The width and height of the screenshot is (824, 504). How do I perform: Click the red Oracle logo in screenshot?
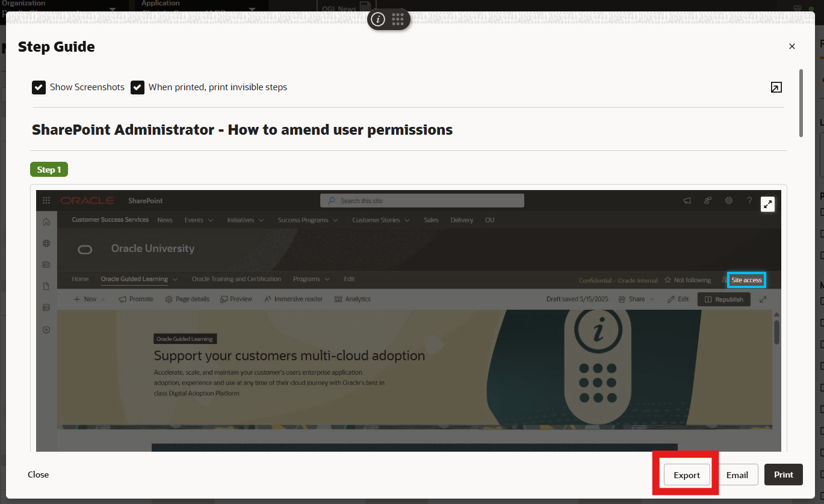(87, 201)
